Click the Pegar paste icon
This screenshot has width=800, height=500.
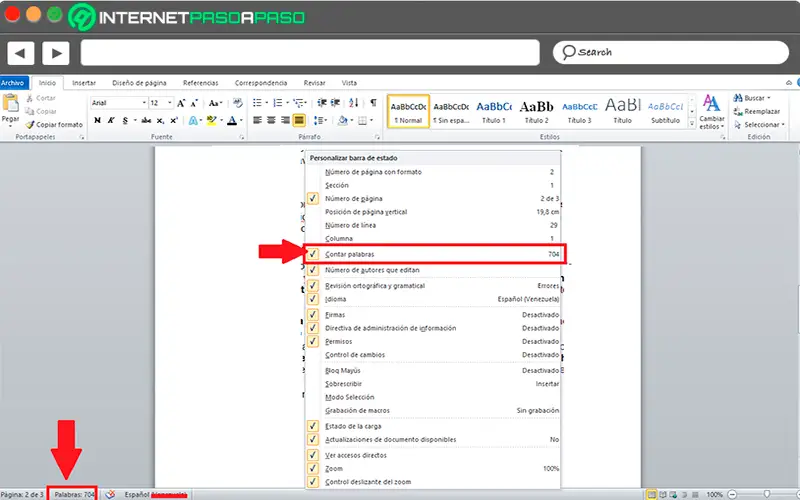(x=10, y=103)
